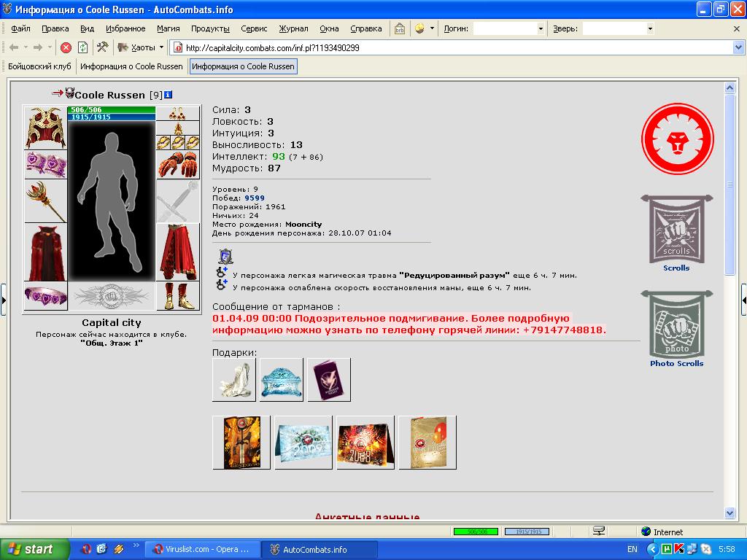Open the Логин combo box dropdown
Viewport: 747px width, 560px height.
coord(541,28)
